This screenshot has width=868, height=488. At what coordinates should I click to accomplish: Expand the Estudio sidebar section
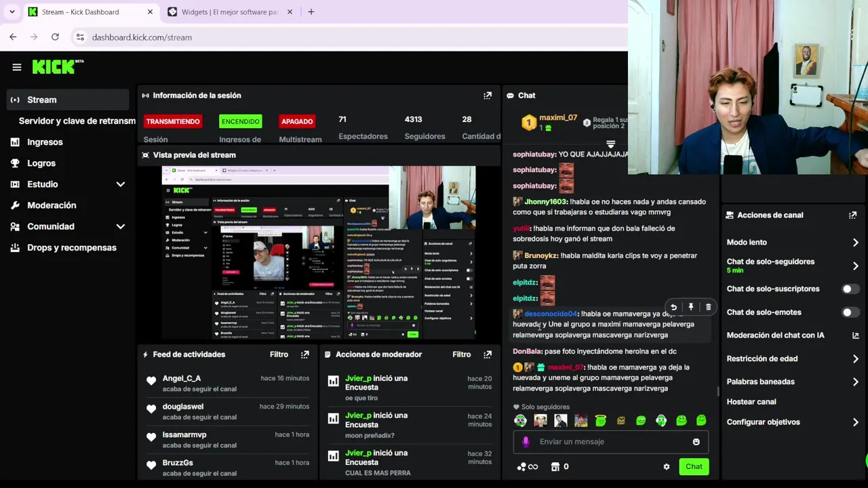click(x=120, y=184)
